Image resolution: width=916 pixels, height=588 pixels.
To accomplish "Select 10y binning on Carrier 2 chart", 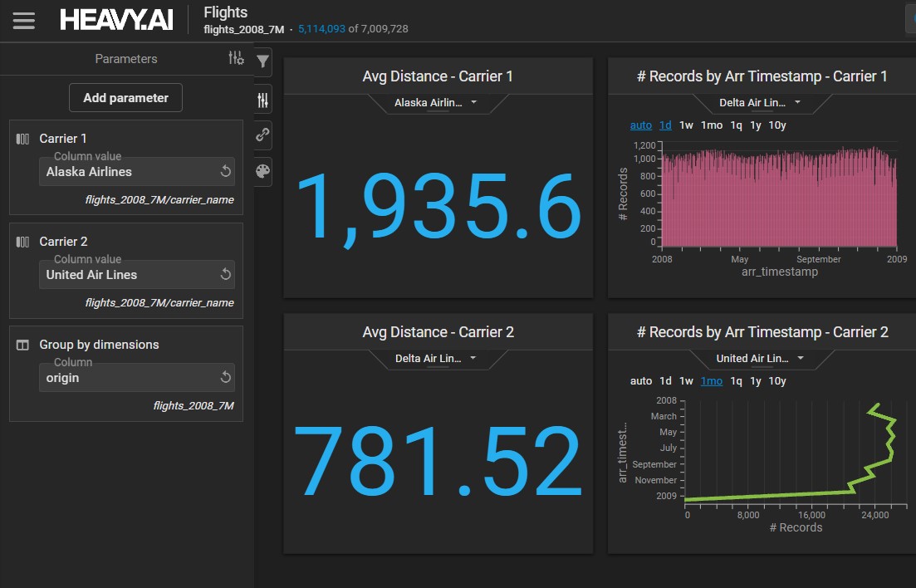I will click(777, 381).
